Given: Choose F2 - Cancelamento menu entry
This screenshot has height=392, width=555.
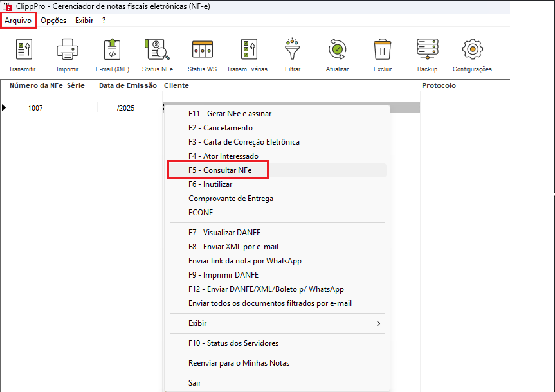Looking at the screenshot, I should coord(220,128).
